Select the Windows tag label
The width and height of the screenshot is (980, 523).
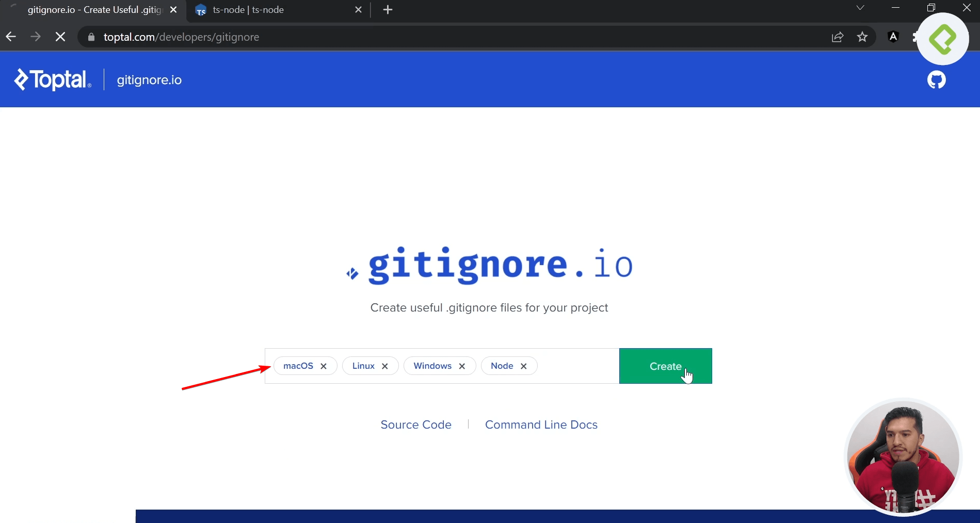(x=432, y=366)
